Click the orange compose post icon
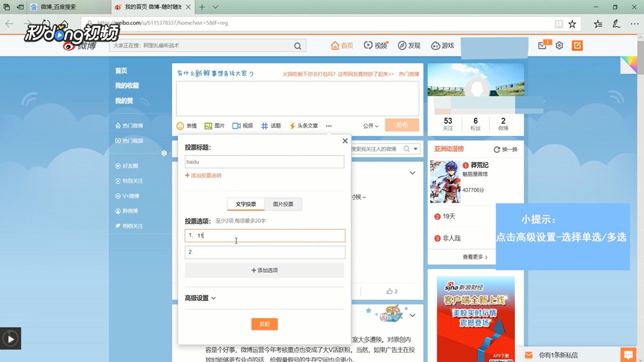 577,45
